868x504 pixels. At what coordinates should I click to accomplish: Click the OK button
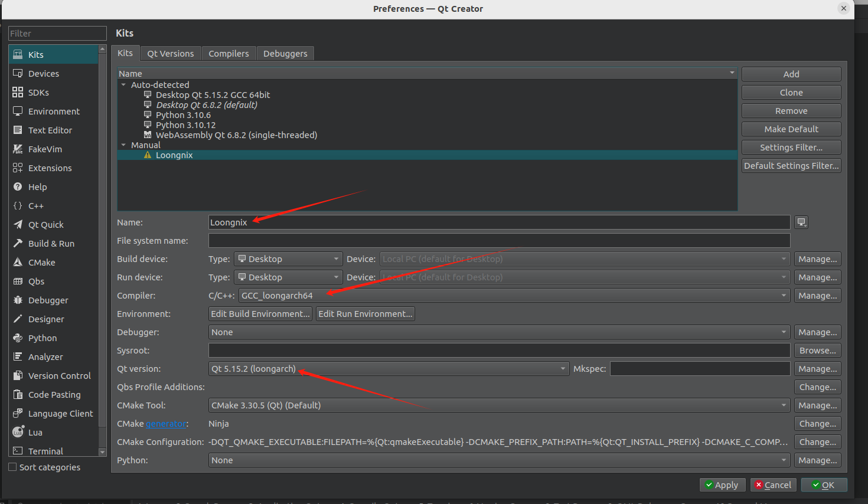click(x=824, y=485)
